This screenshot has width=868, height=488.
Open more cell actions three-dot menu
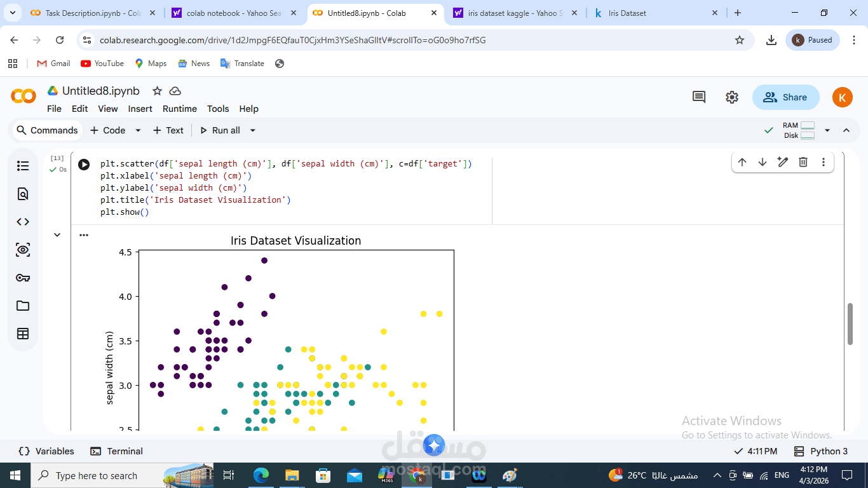click(x=824, y=162)
